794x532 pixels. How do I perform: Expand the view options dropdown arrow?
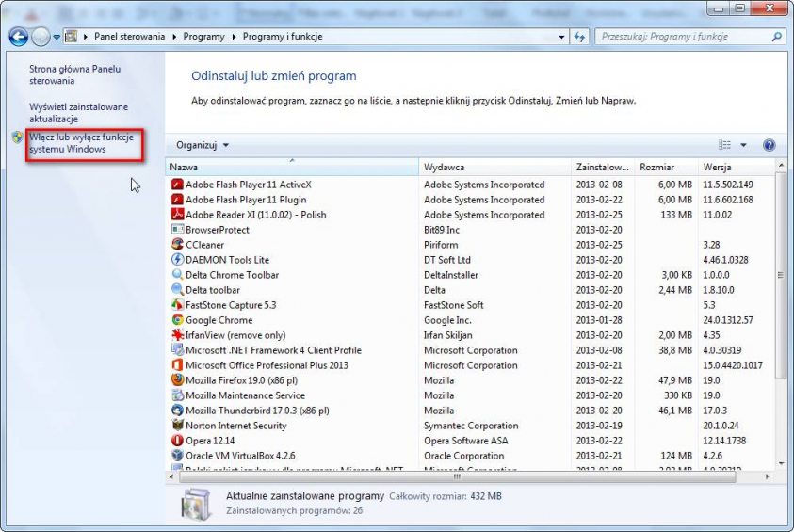tap(743, 145)
